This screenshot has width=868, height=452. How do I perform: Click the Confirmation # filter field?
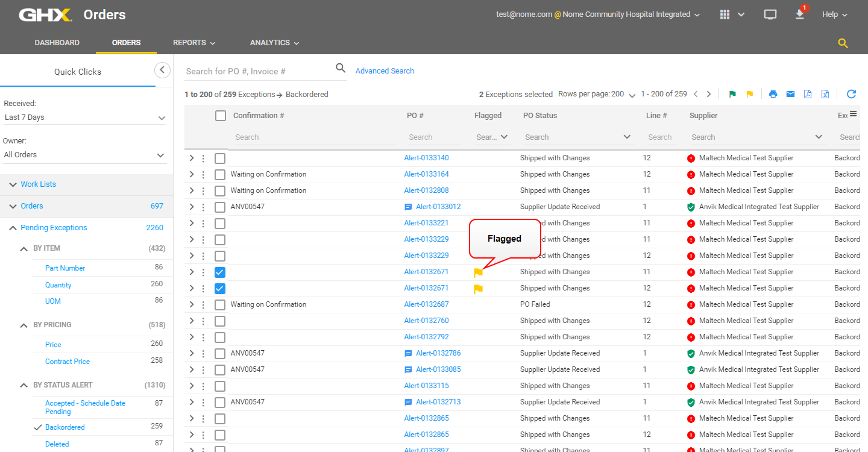coord(314,137)
